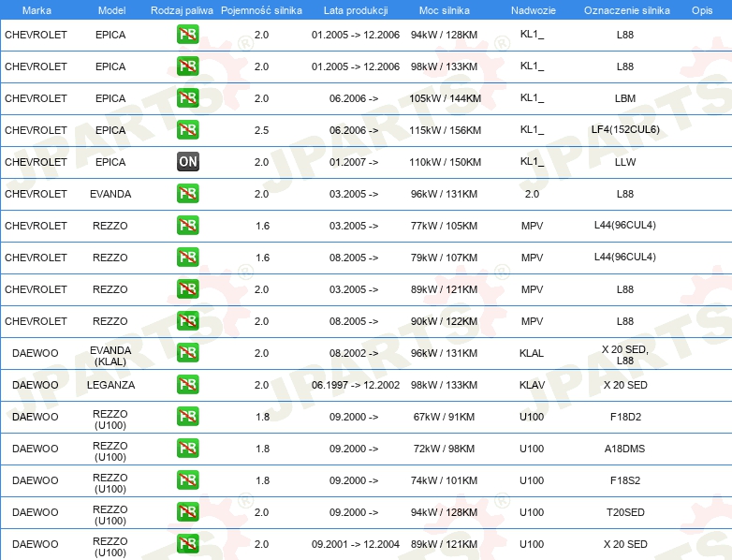The image size is (732, 560).
Task: Select the F18S2 engine code cell
Action: click(625, 480)
